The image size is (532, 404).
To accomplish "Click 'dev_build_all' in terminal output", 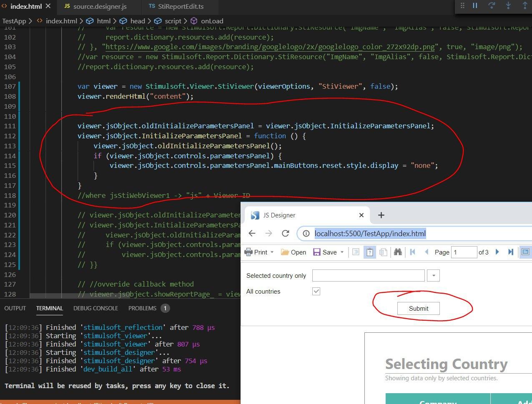I will click(x=108, y=369).
